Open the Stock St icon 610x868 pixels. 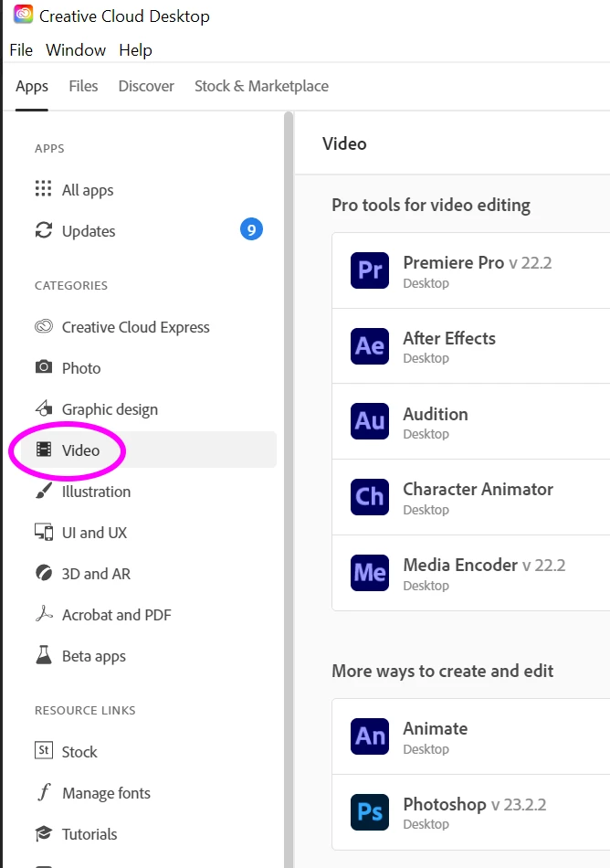[44, 750]
